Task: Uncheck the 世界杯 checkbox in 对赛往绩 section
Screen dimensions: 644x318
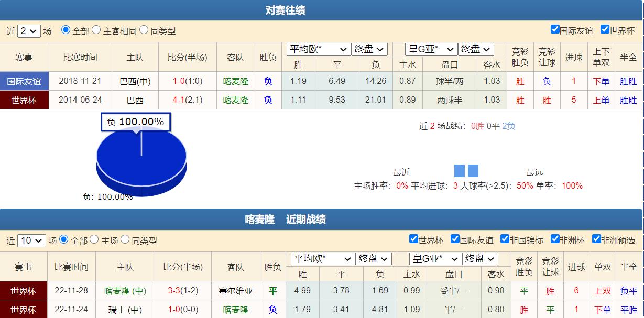Action: (x=605, y=30)
